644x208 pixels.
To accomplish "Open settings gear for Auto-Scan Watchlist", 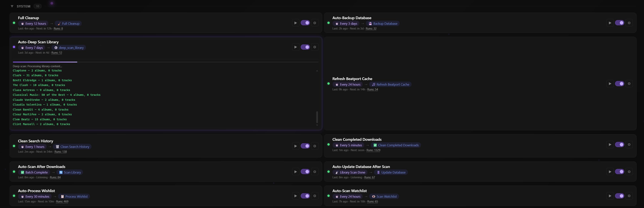I will click(629, 196).
